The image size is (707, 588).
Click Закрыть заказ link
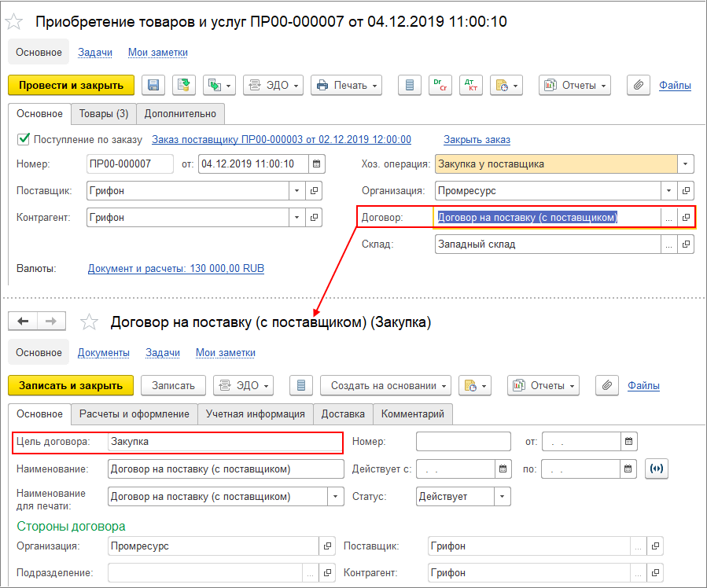tap(477, 139)
